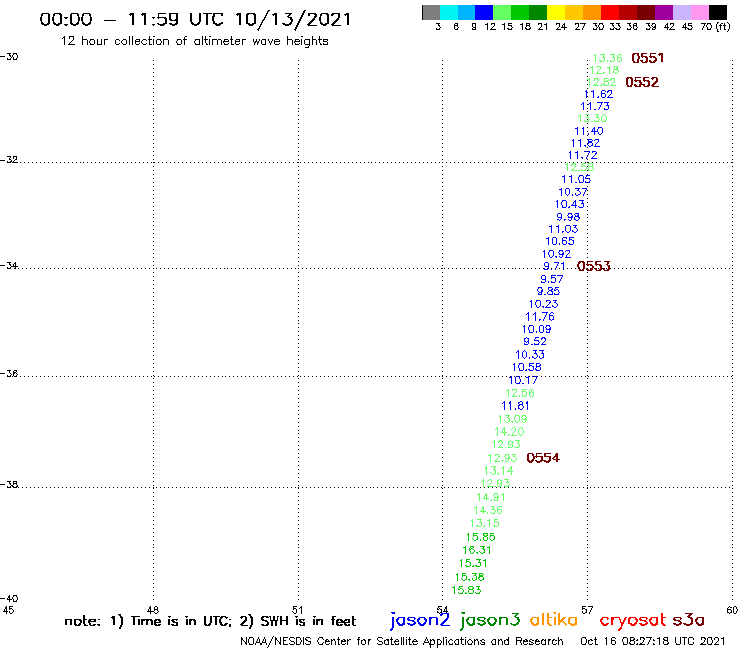Click the wave height value '11.76'
Viewport: 740px width, 650px height.
pyautogui.click(x=540, y=317)
